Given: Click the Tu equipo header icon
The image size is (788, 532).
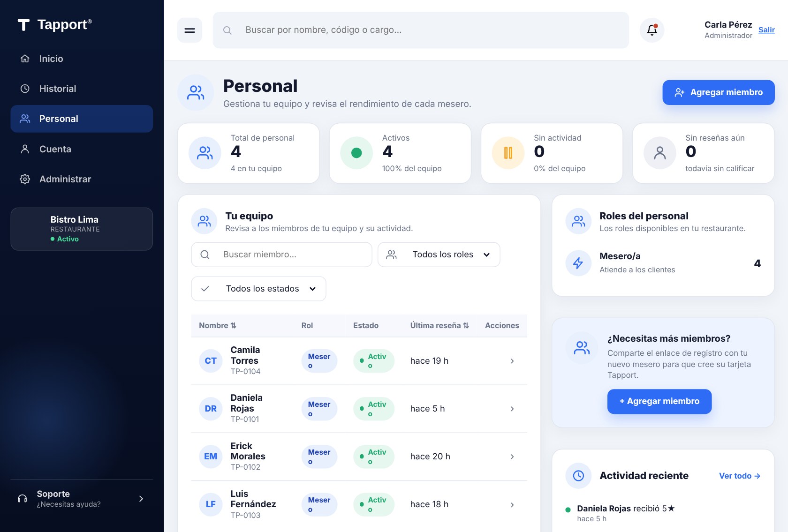Looking at the screenshot, I should pyautogui.click(x=204, y=221).
